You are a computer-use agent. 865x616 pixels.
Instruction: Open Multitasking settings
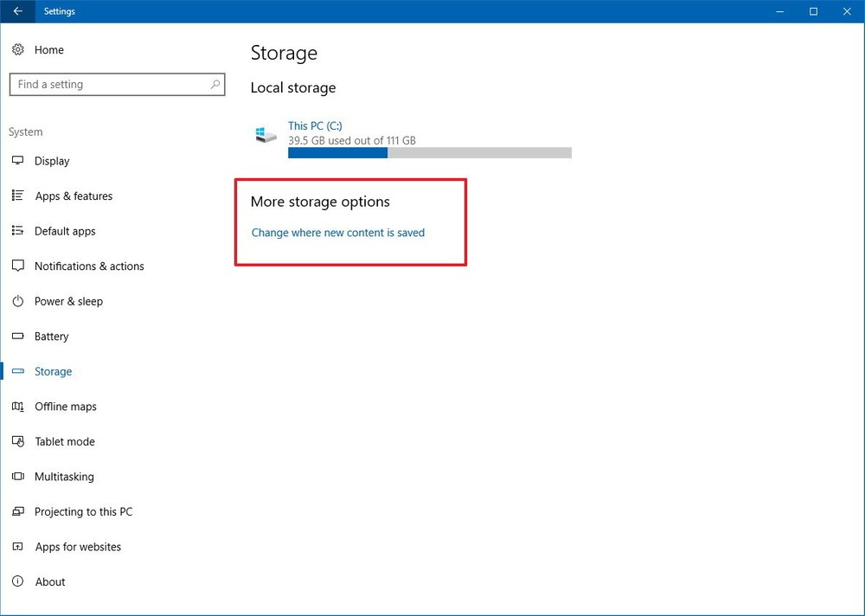(64, 477)
